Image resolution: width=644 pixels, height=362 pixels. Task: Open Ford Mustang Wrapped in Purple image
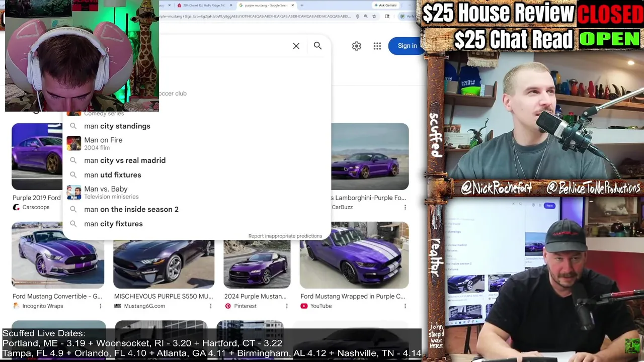pyautogui.click(x=354, y=255)
